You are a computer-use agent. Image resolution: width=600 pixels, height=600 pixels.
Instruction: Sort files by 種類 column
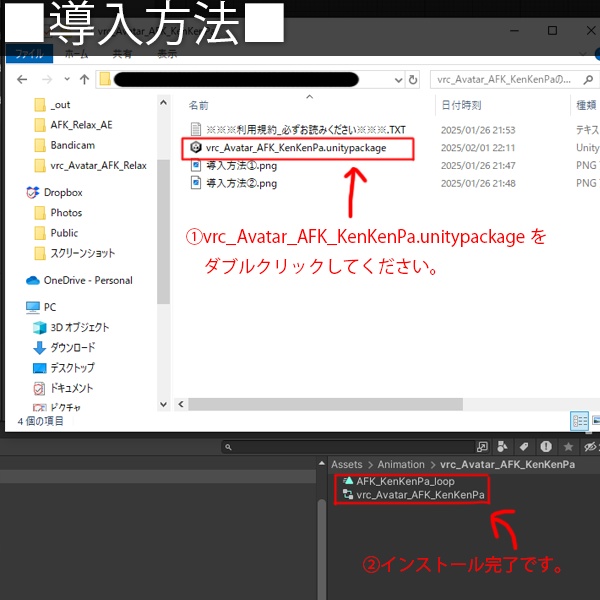(586, 105)
